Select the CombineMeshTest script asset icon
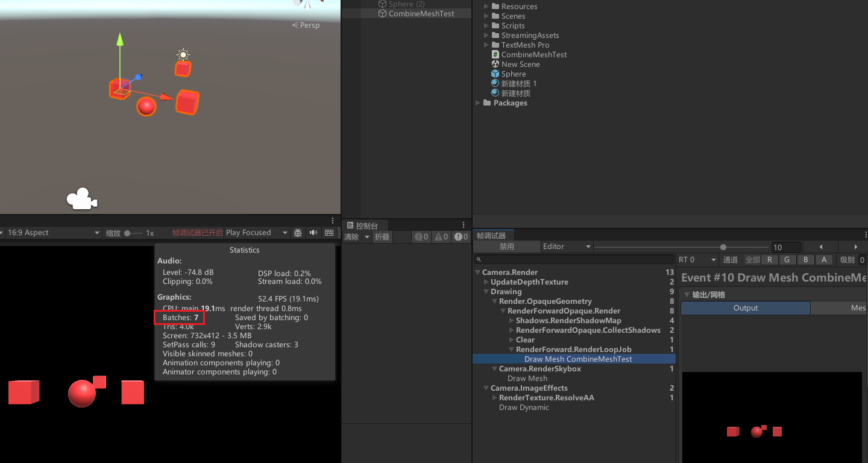 [x=495, y=55]
